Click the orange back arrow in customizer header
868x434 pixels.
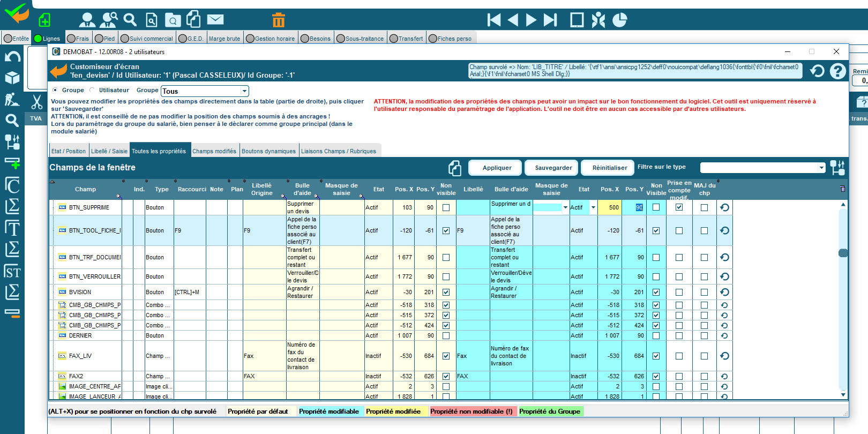58,71
